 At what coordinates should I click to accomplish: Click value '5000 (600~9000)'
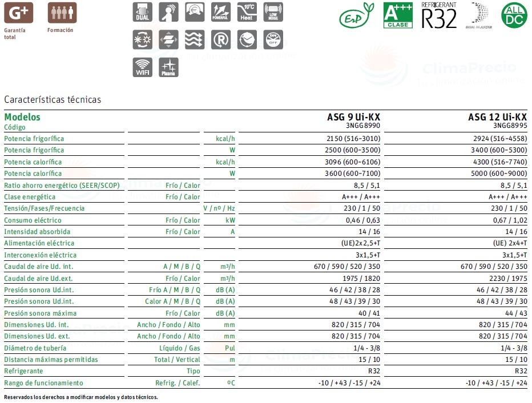pyautogui.click(x=499, y=174)
